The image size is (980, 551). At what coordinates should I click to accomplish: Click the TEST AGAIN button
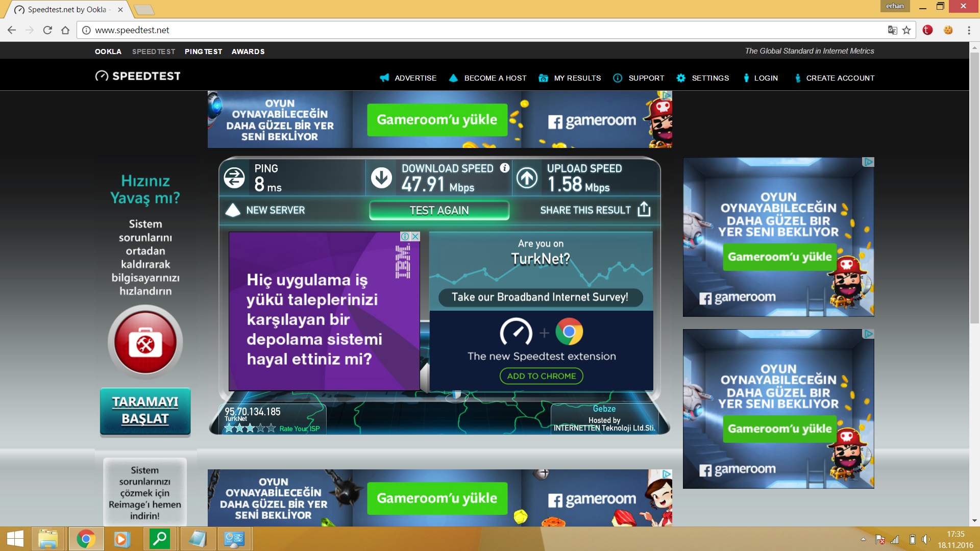pyautogui.click(x=439, y=210)
